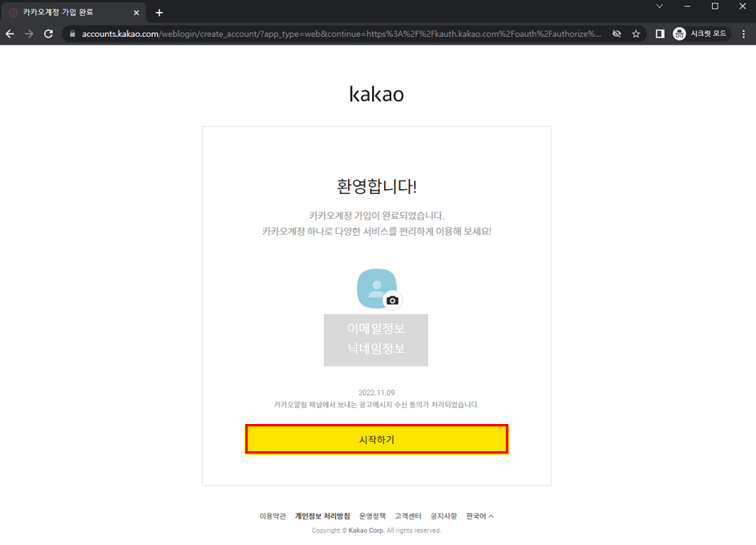Open the camera icon on the profile picture
This screenshot has width=756, height=545.
pos(393,301)
